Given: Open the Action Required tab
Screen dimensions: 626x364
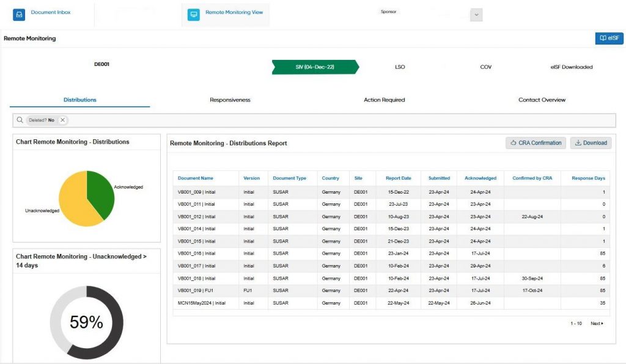Looking at the screenshot, I should 384,100.
